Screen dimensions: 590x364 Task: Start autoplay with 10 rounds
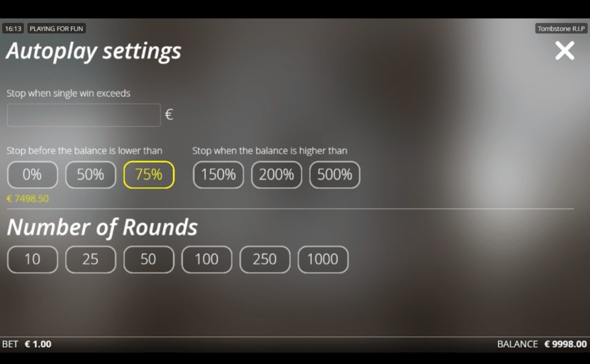32,259
